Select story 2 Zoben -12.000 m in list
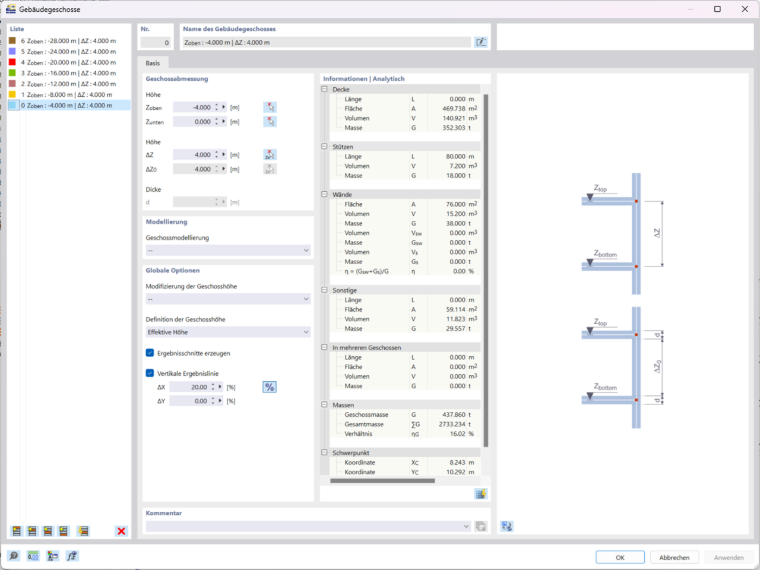 click(x=69, y=84)
